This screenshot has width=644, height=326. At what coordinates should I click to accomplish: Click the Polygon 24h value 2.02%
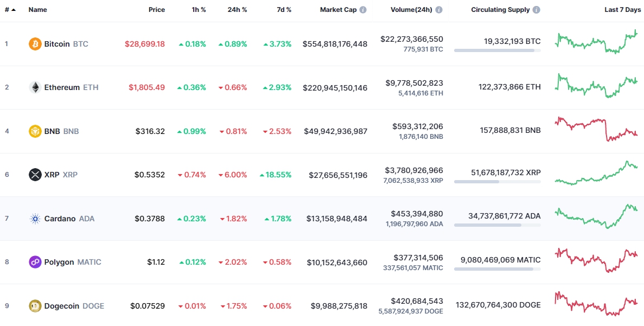(233, 263)
